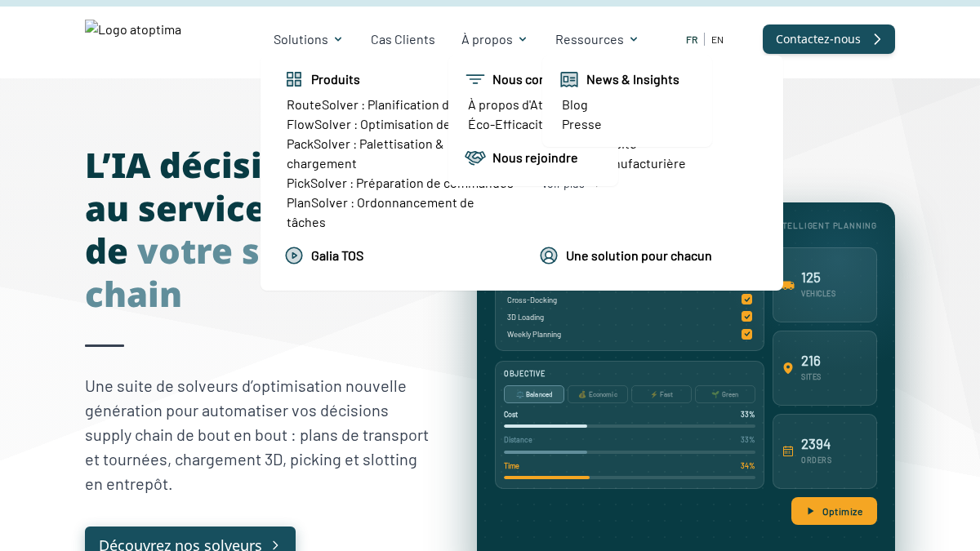Switch language to FR
The image size is (980, 551).
point(692,39)
